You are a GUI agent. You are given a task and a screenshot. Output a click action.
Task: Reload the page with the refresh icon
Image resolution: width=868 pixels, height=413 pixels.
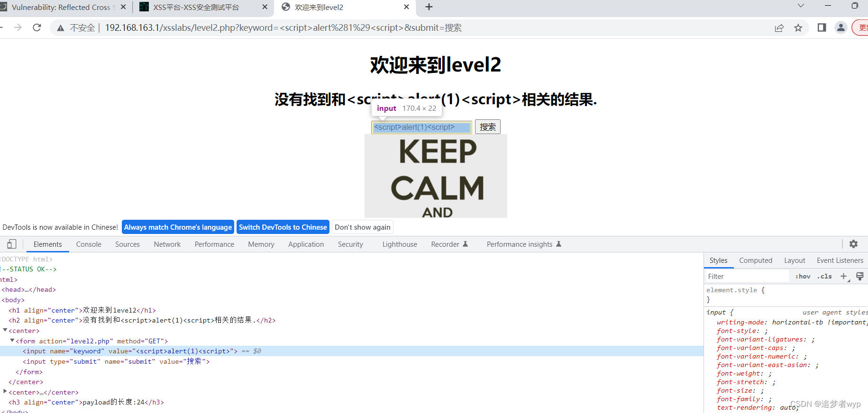pos(37,27)
